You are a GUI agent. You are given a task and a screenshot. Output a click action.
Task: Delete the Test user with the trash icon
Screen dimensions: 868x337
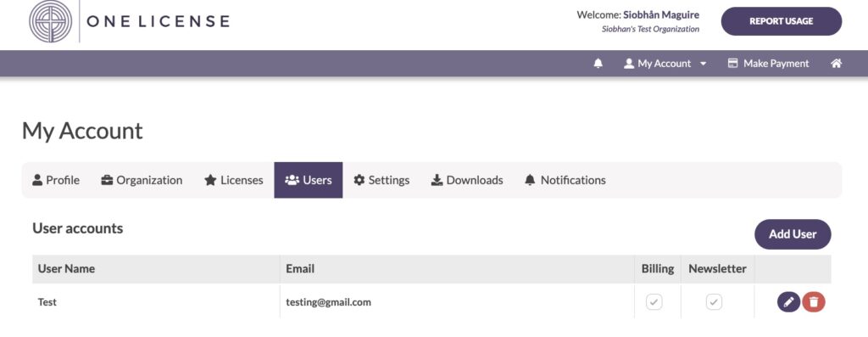click(x=814, y=302)
